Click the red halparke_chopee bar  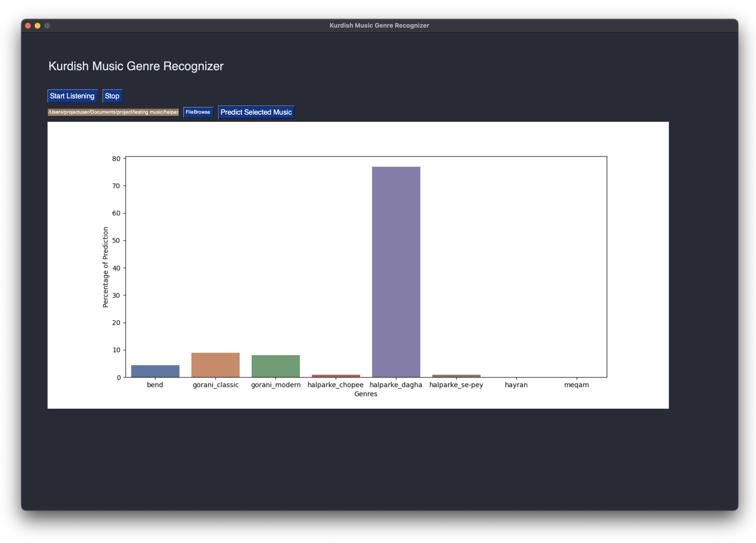pos(336,376)
